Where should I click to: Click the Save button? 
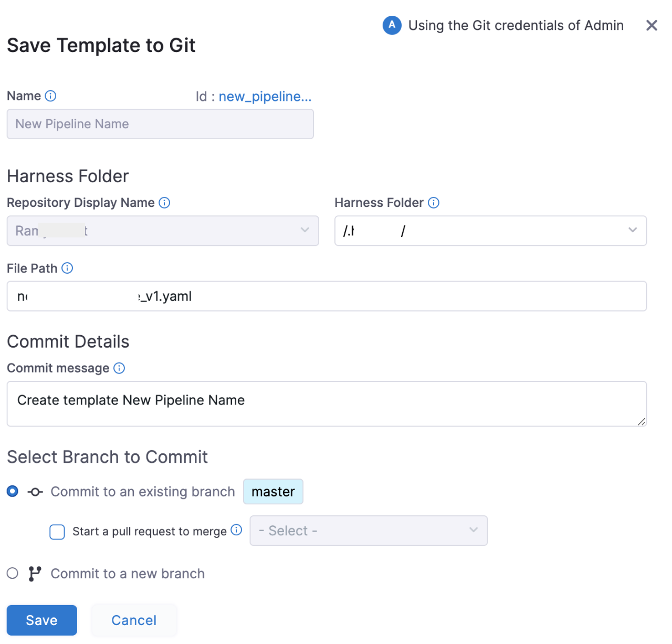pyautogui.click(x=42, y=620)
